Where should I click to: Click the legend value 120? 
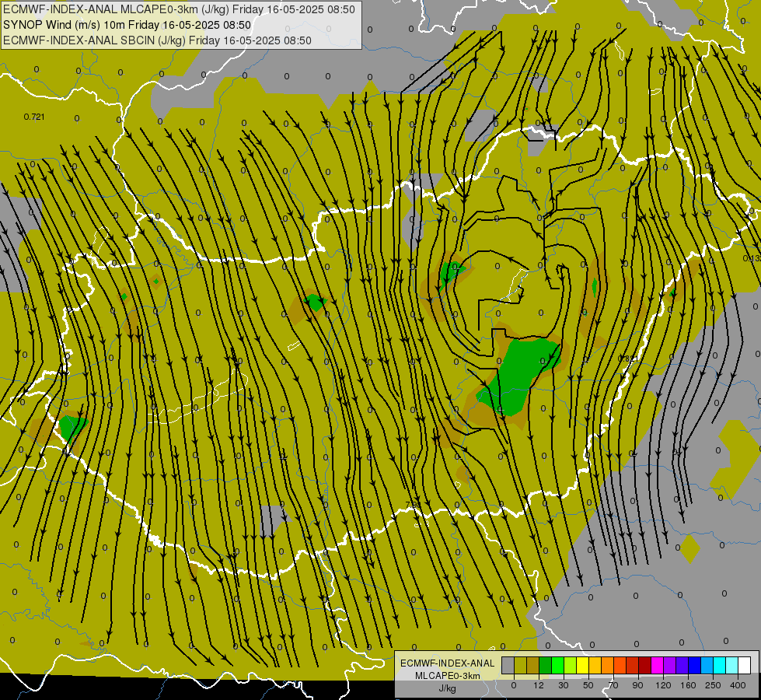click(664, 685)
